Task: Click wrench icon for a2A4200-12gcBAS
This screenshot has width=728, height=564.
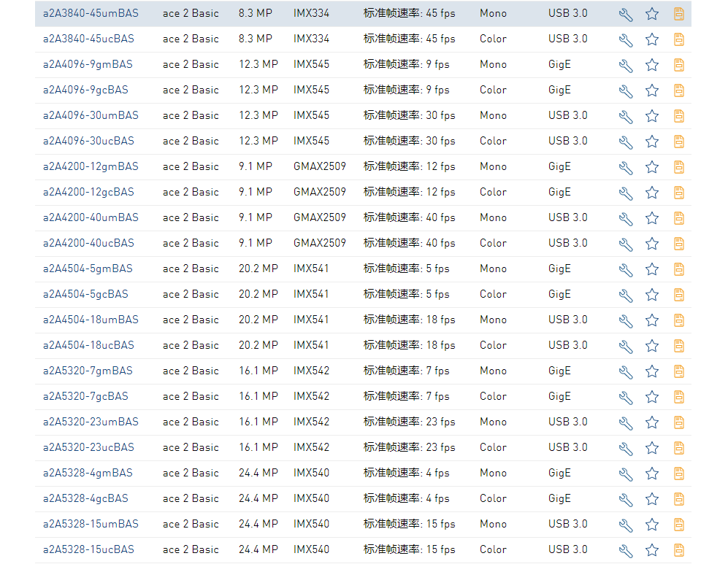Action: pyautogui.click(x=625, y=193)
